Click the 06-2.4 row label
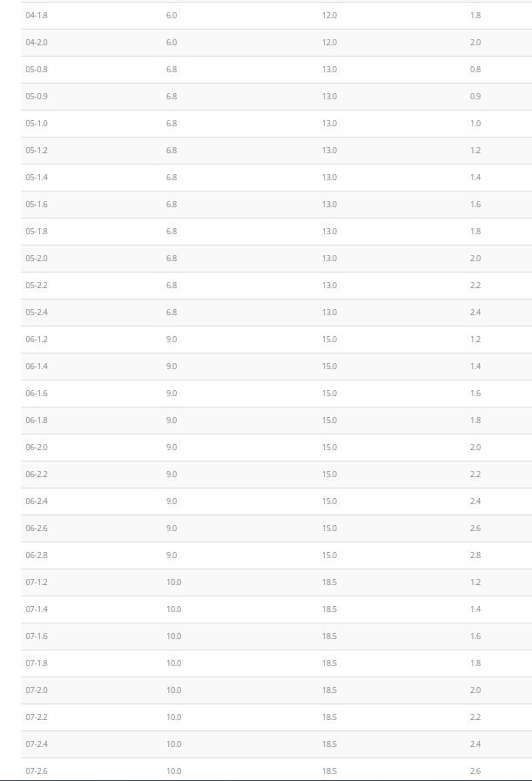532x781 pixels. (37, 502)
